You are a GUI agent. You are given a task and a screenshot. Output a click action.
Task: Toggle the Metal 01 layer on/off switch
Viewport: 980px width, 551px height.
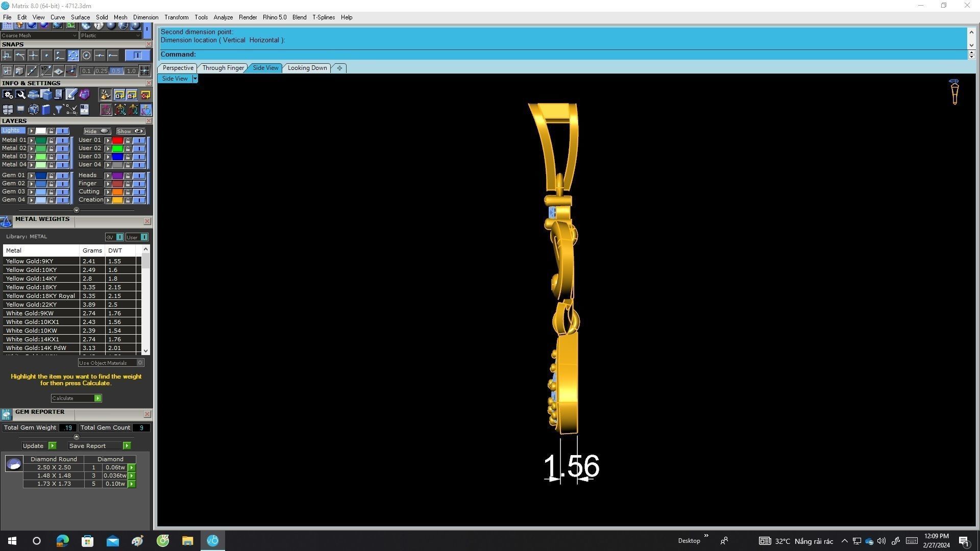click(x=62, y=140)
